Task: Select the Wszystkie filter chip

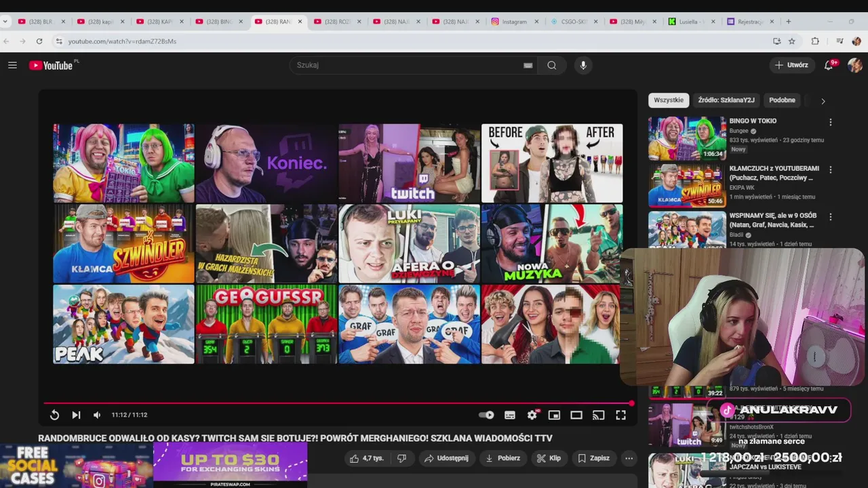Action: tap(669, 100)
